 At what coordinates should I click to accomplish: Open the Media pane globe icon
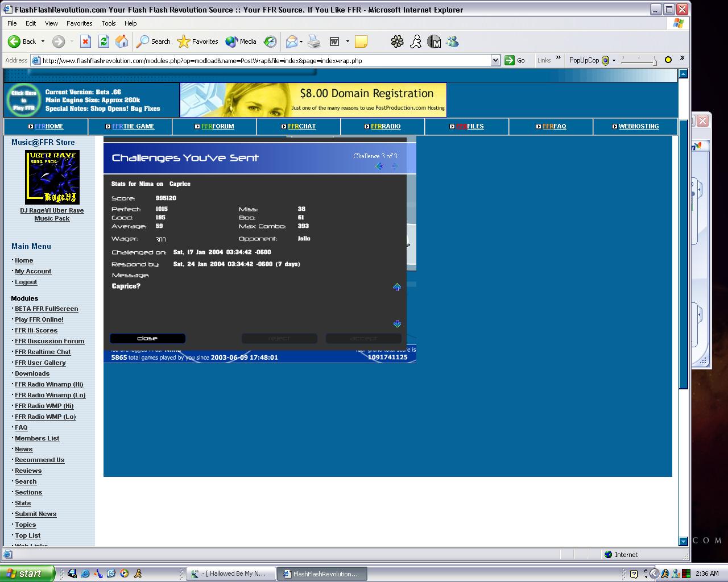coord(241,41)
